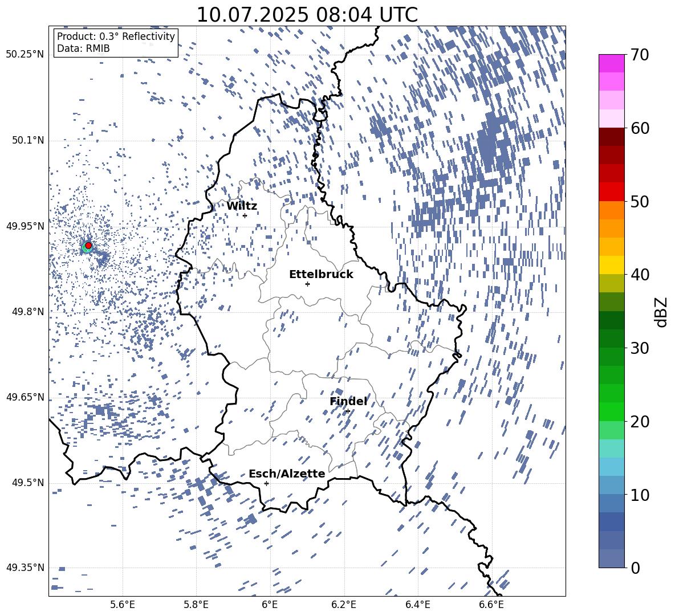Click the colorbar tick label 50
This screenshot has width=675, height=616.
(640, 201)
